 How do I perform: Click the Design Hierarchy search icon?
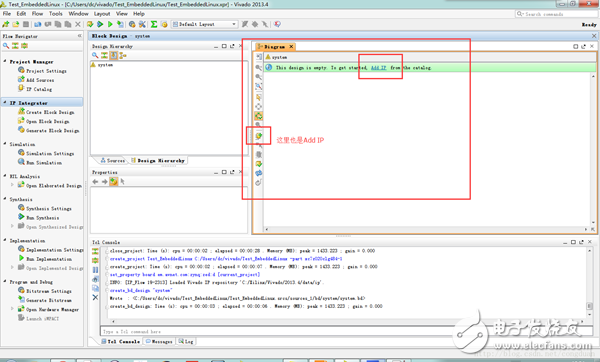click(95, 55)
